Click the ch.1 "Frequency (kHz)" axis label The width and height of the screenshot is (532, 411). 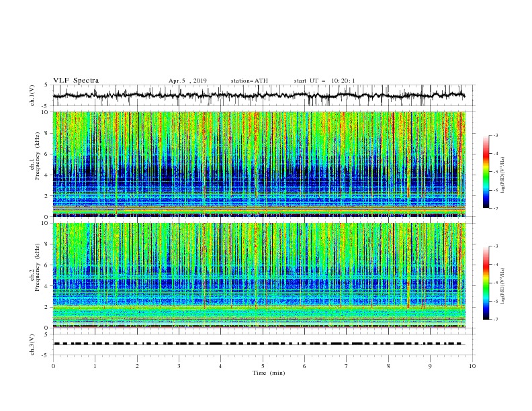tap(37, 154)
